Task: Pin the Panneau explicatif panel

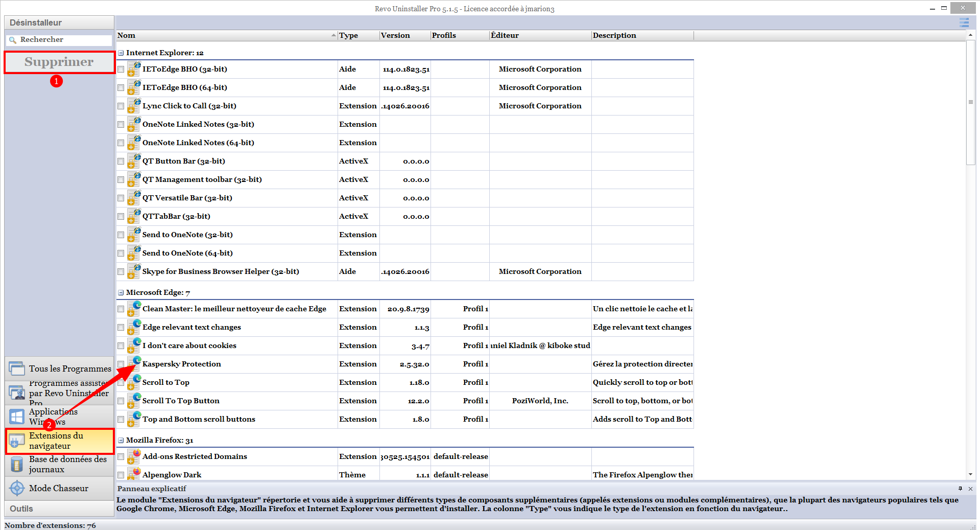Action: point(960,489)
